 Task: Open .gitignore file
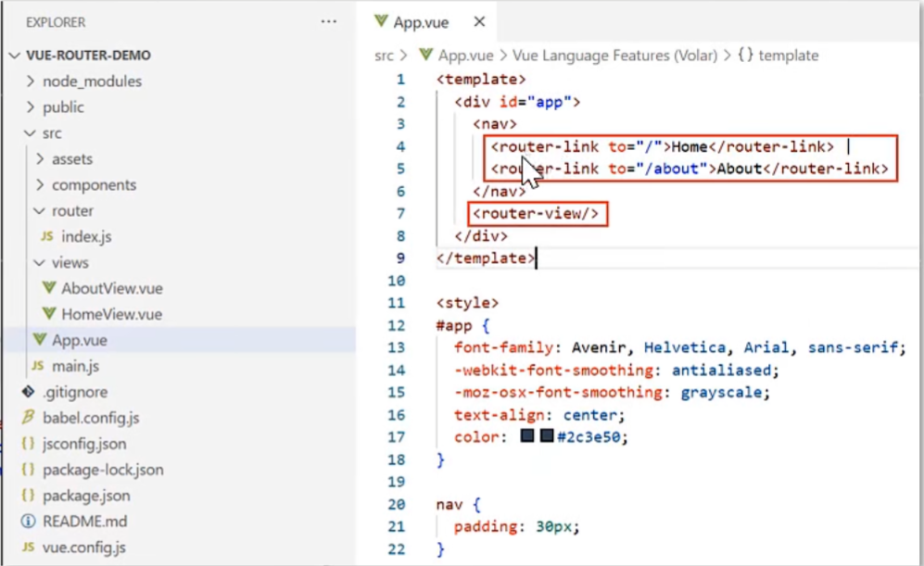75,392
